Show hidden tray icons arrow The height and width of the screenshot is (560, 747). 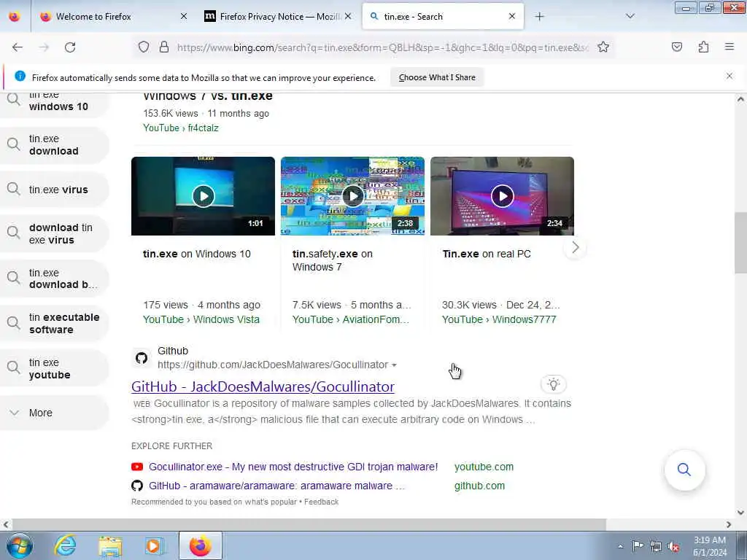coord(620,546)
